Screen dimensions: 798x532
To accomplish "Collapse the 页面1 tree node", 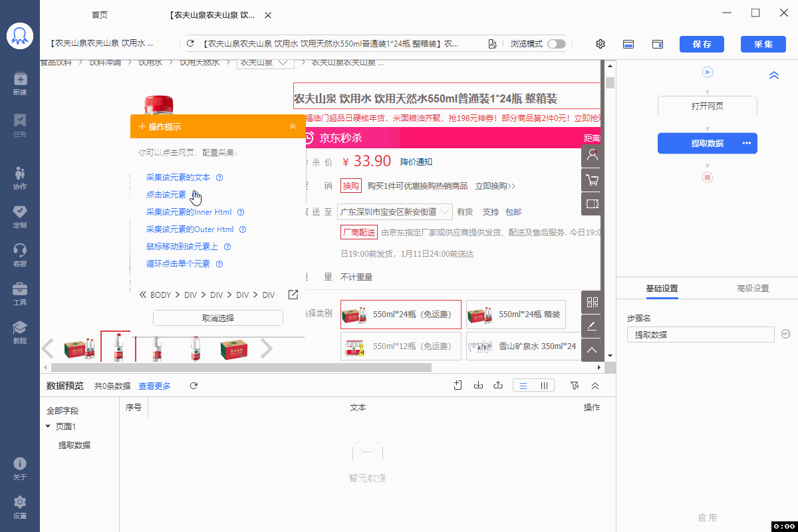I will [x=48, y=426].
